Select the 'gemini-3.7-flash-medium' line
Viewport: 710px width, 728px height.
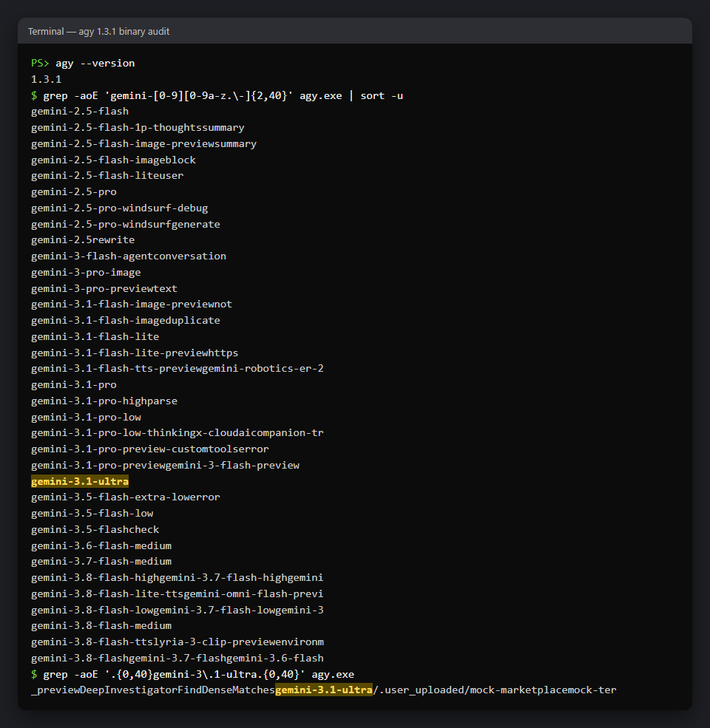(x=101, y=562)
